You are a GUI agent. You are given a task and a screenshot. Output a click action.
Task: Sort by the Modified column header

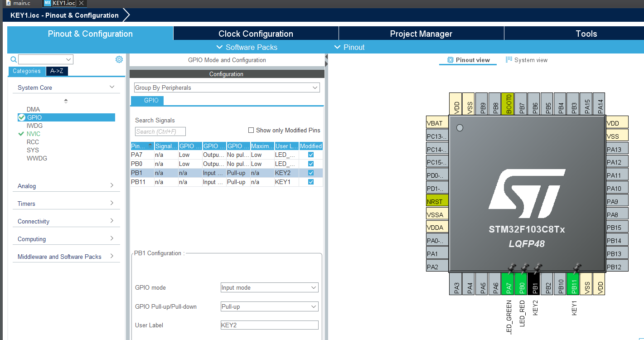[x=311, y=146]
